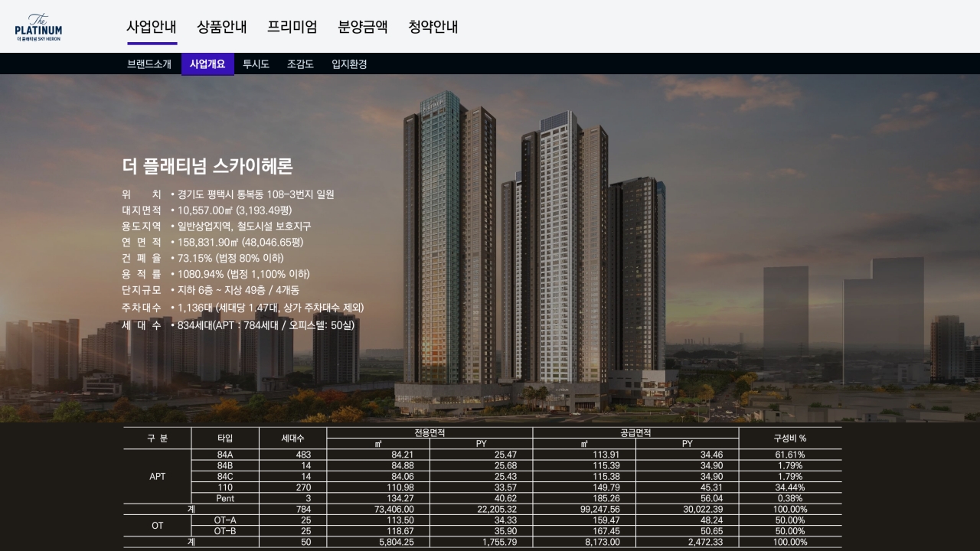Screen dimensions: 980x551
Task: Click the 더 플래티넘 스카이헤론 heading
Action: [207, 166]
